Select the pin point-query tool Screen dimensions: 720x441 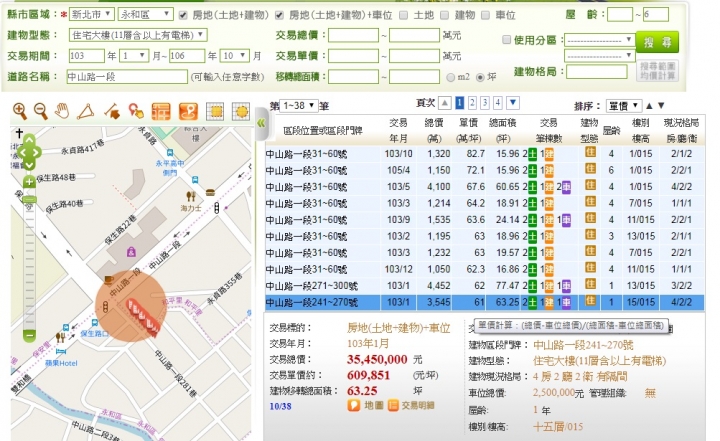[x=136, y=111]
